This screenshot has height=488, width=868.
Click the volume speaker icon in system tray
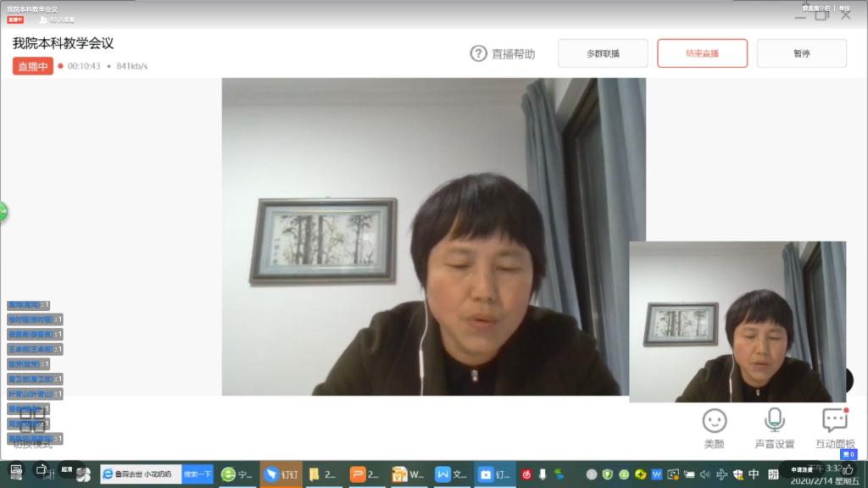tap(704, 474)
